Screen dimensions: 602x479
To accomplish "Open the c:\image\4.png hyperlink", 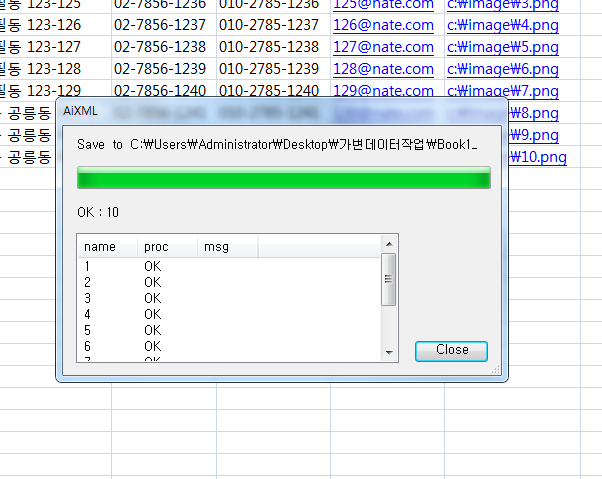I will (502, 24).
